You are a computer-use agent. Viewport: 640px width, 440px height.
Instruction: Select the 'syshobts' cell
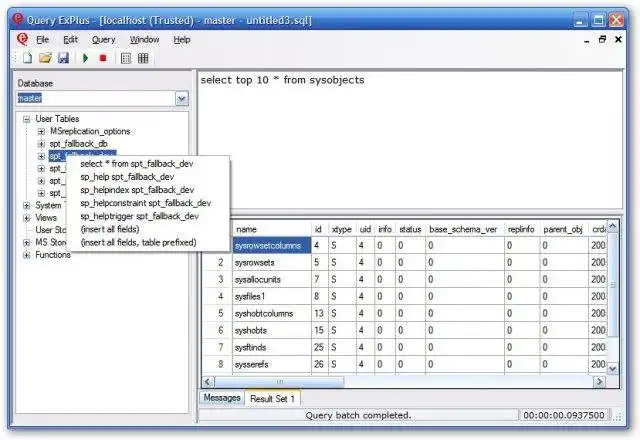[x=272, y=330]
